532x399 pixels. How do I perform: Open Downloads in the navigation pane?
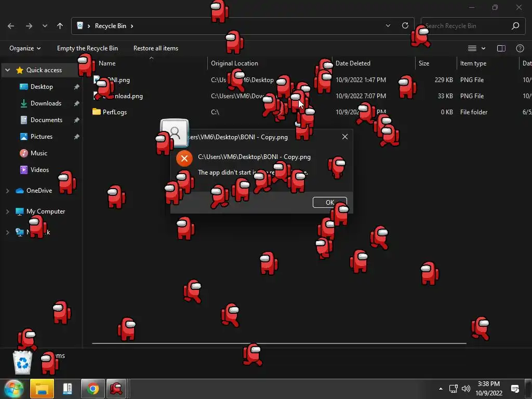46,103
